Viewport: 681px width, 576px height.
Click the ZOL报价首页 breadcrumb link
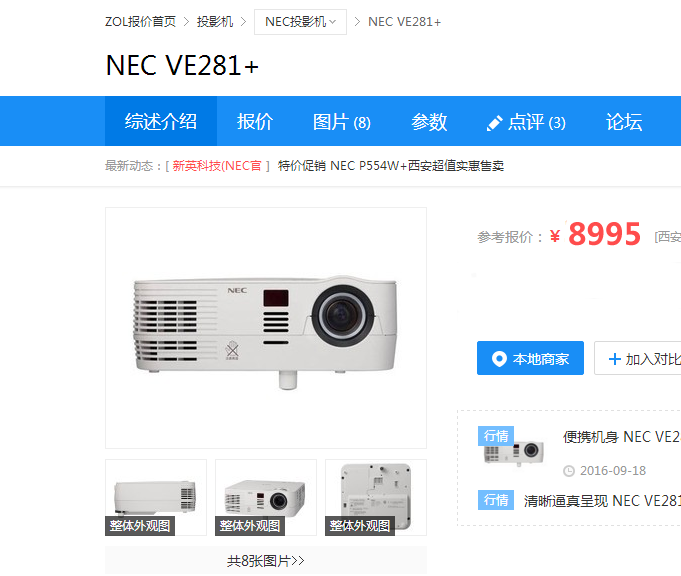(x=141, y=22)
